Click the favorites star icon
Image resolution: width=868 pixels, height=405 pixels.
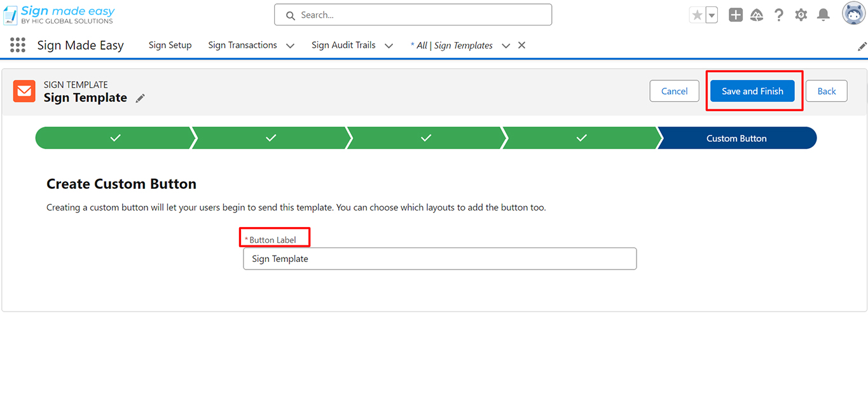click(x=697, y=15)
